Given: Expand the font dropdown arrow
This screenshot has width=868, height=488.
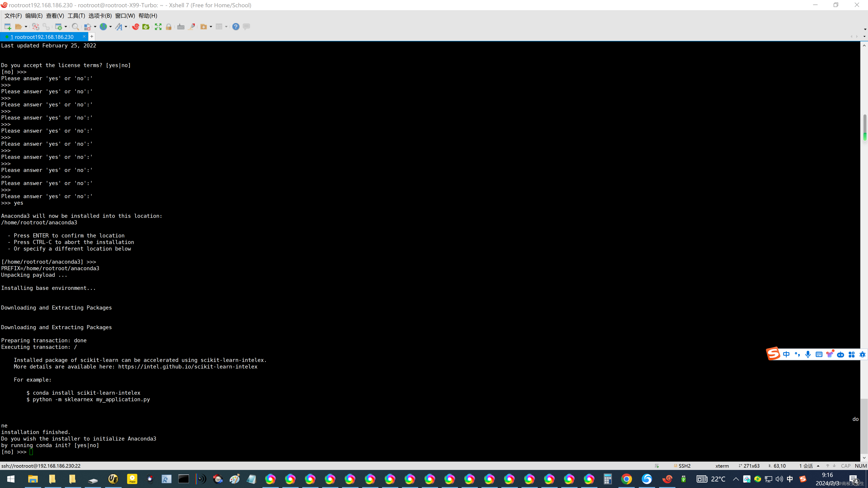Looking at the screenshot, I should tap(126, 27).
